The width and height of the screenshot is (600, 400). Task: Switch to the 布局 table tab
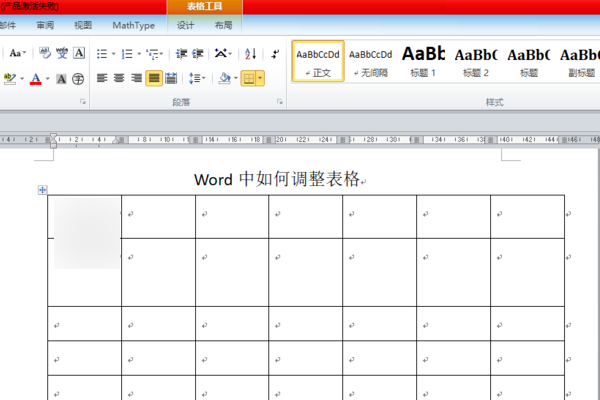click(x=223, y=26)
